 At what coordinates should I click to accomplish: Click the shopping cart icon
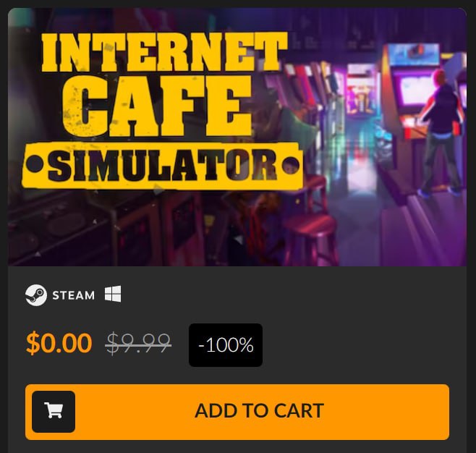pyautogui.click(x=54, y=410)
